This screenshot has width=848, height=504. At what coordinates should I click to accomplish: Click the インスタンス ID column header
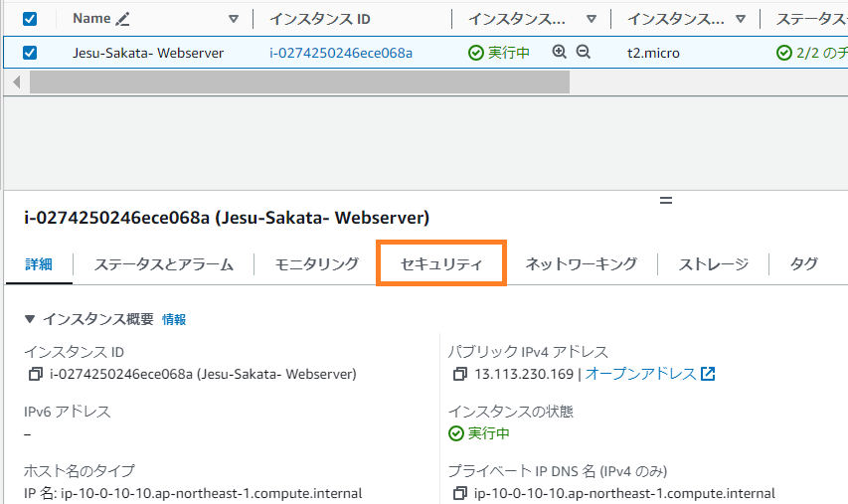click(x=320, y=19)
